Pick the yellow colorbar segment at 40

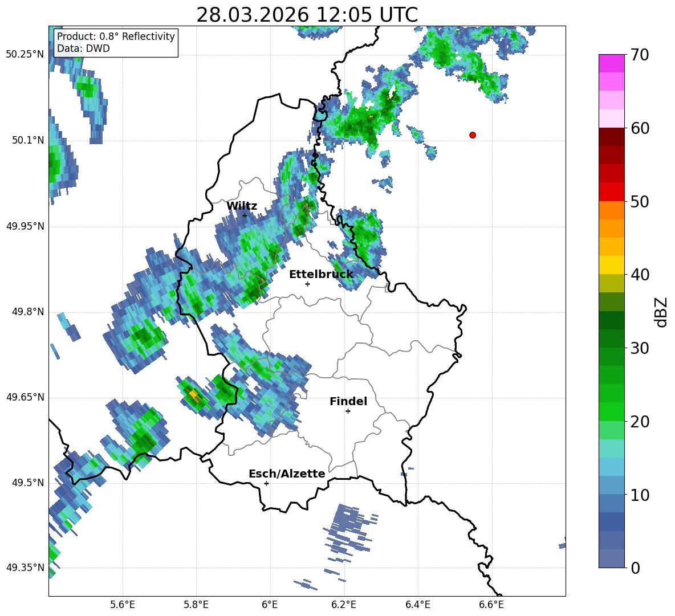pos(611,265)
